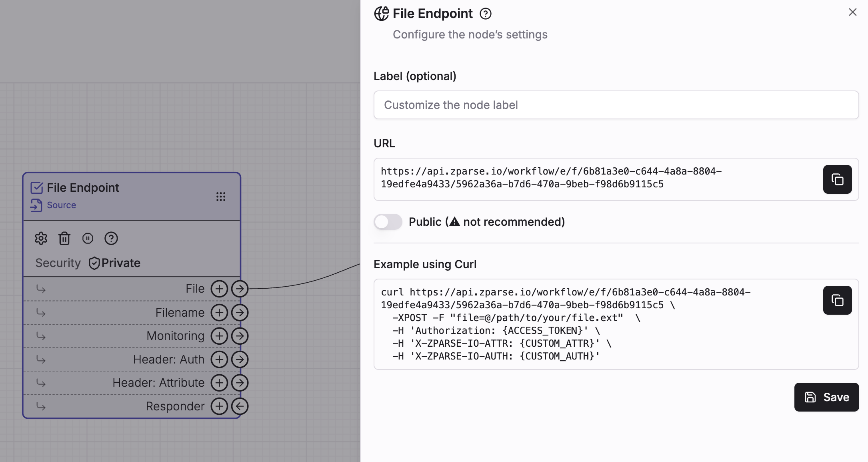Open node settings gear icon
The image size is (868, 462).
41,239
